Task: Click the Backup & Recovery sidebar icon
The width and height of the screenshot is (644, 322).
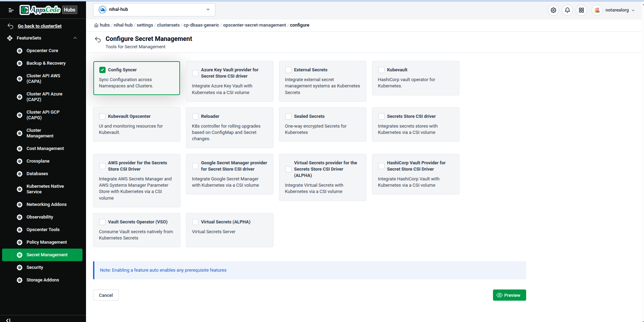Action: click(20, 63)
